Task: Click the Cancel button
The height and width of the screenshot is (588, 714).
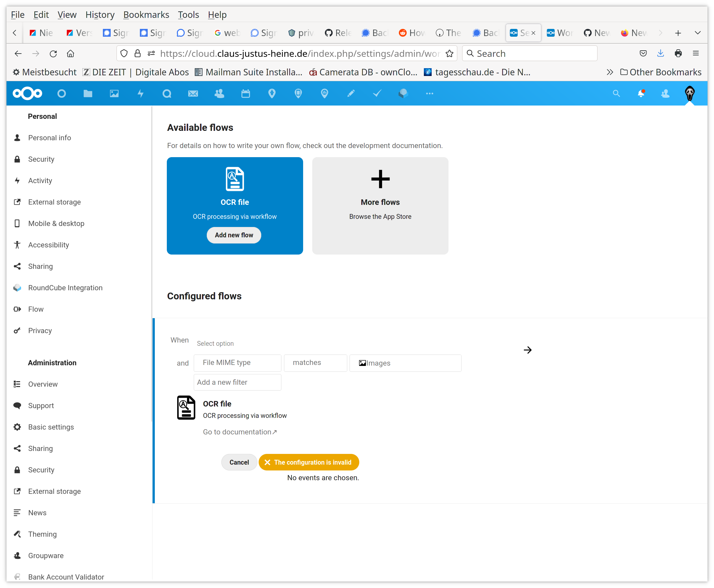Action: point(239,462)
